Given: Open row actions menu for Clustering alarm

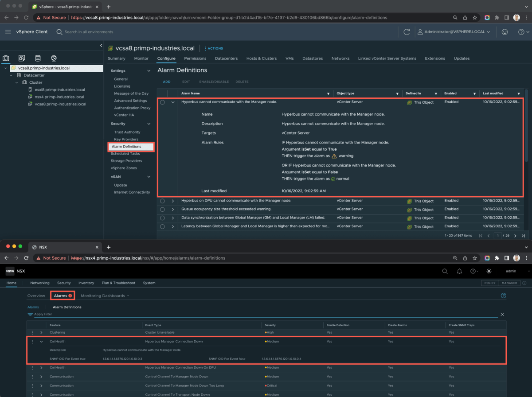Looking at the screenshot, I should [32, 332].
